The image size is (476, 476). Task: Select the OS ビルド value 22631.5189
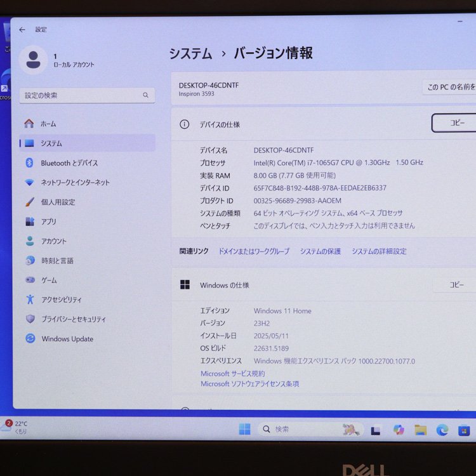(271, 348)
